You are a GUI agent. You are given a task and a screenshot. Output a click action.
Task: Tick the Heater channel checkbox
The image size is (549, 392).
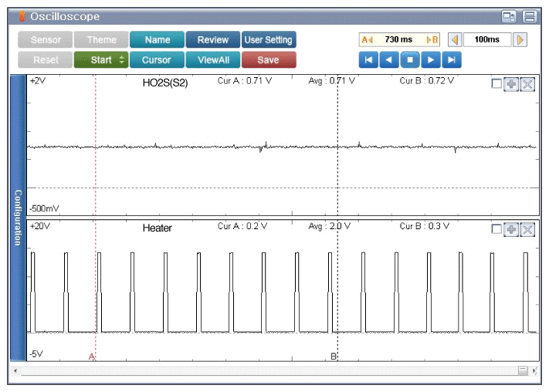(x=496, y=229)
